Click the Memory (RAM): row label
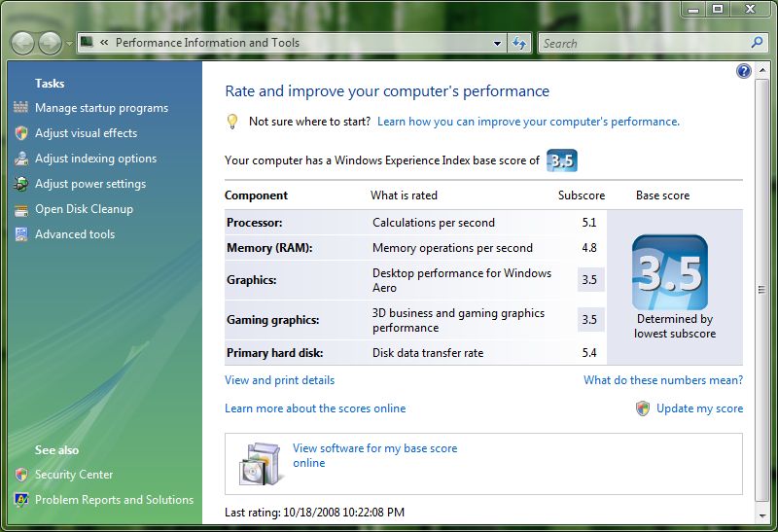 tap(269, 248)
